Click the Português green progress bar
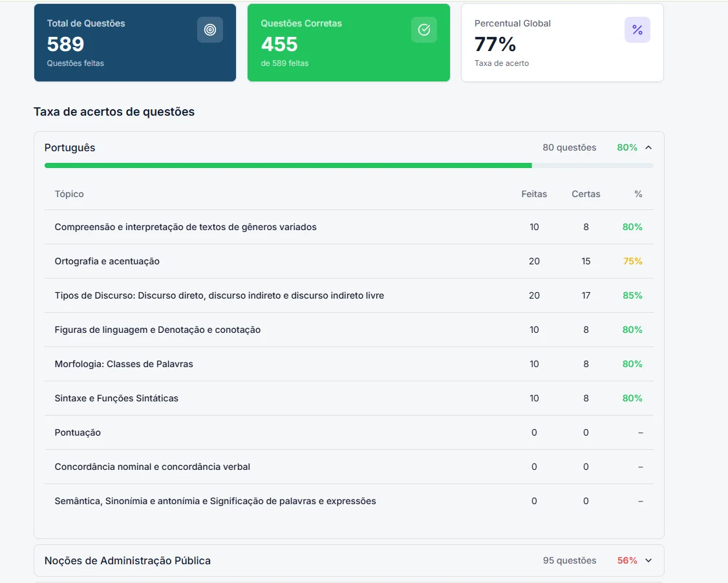 point(288,165)
